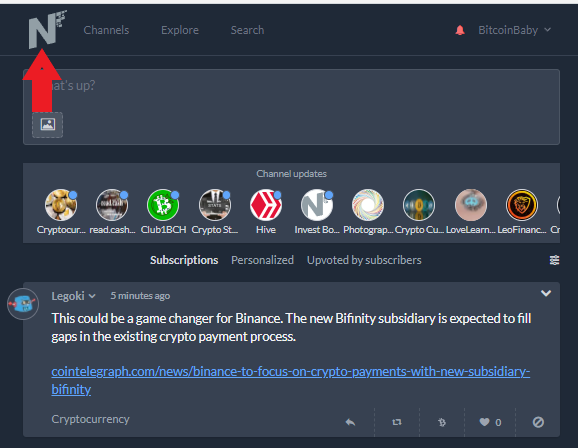Viewport: 578px width, 448px height.
Task: Click the Cryptocurrency channel tag on post
Action: pos(91,419)
